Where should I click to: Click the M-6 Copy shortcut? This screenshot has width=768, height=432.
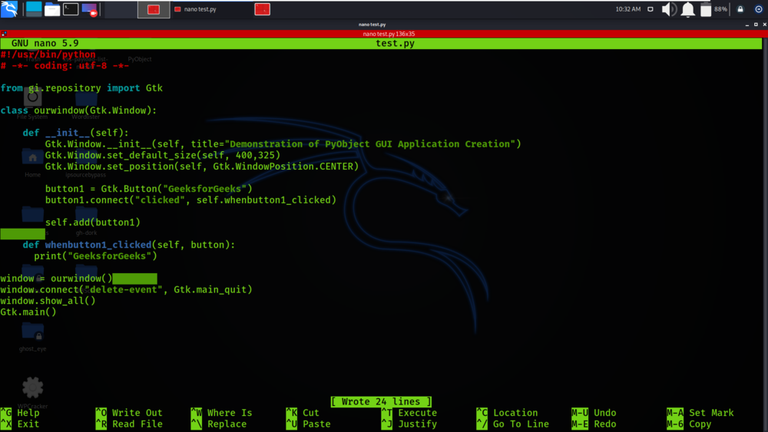689,424
